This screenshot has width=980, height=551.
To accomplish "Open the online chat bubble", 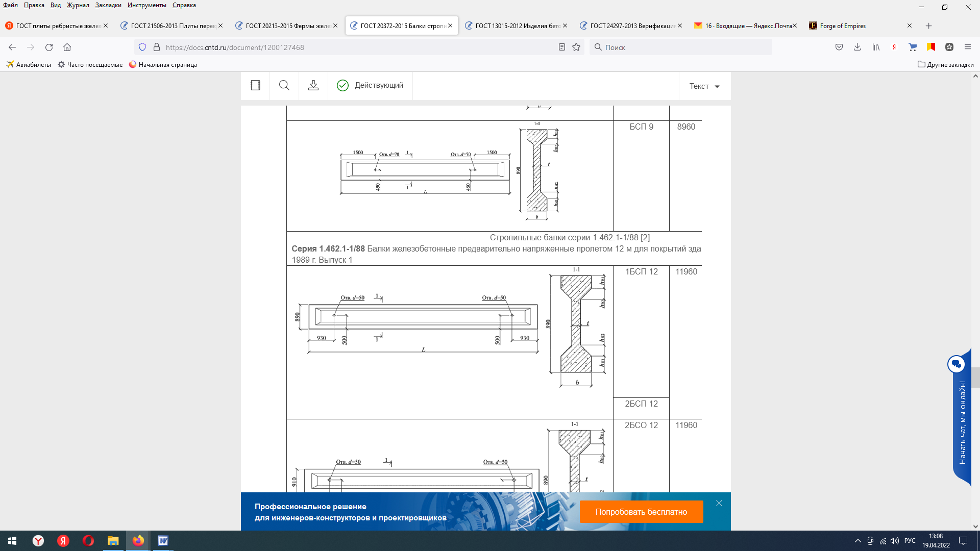I will (x=956, y=364).
